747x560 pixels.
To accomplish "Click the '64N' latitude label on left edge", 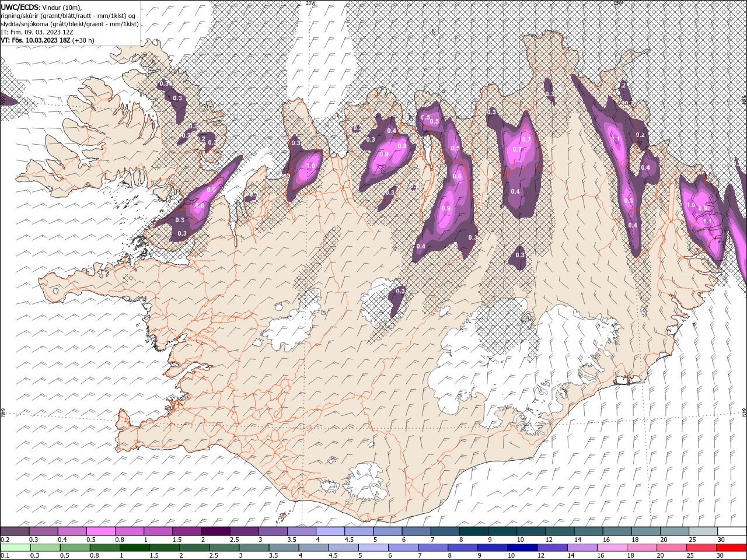I will (3, 414).
